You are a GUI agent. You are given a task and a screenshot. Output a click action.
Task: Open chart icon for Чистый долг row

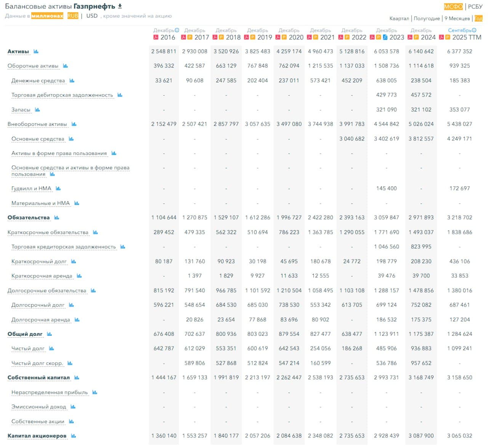51,348
